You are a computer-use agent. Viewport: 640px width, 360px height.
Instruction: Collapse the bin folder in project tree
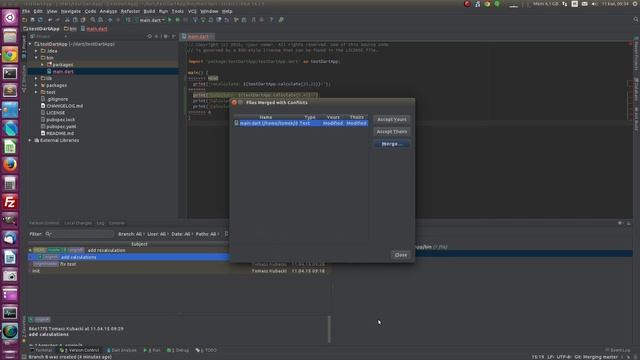click(x=37, y=58)
